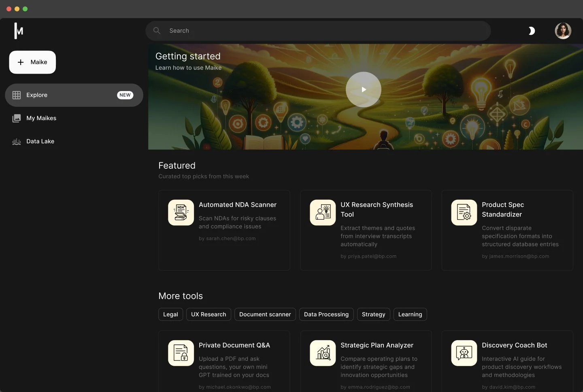
Task: Enable the Learning category filter
Action: (x=410, y=314)
